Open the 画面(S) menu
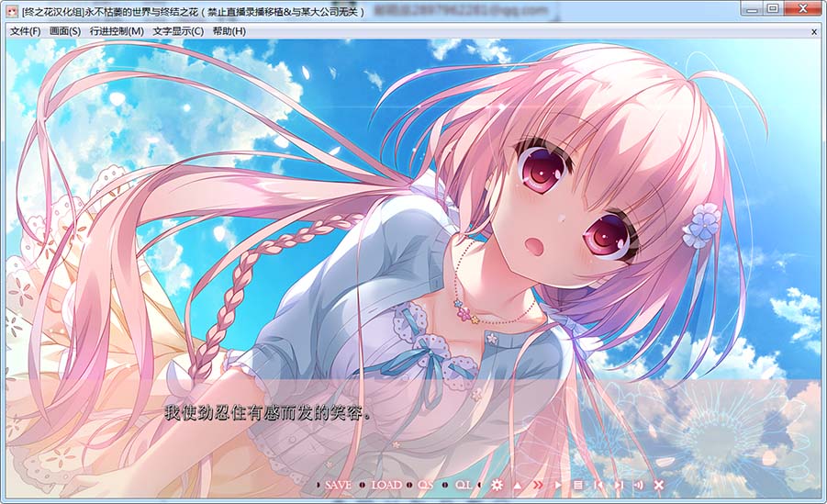This screenshot has width=827, height=504. [x=65, y=30]
